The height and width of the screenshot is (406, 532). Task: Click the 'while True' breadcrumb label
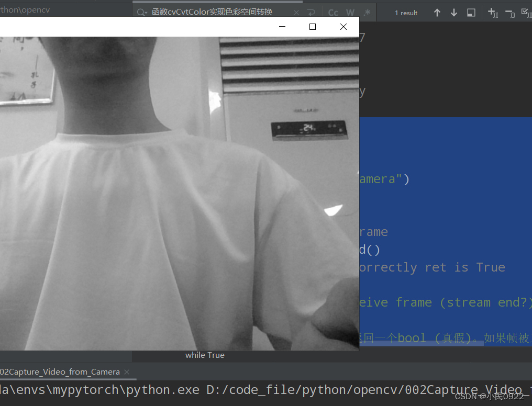205,355
